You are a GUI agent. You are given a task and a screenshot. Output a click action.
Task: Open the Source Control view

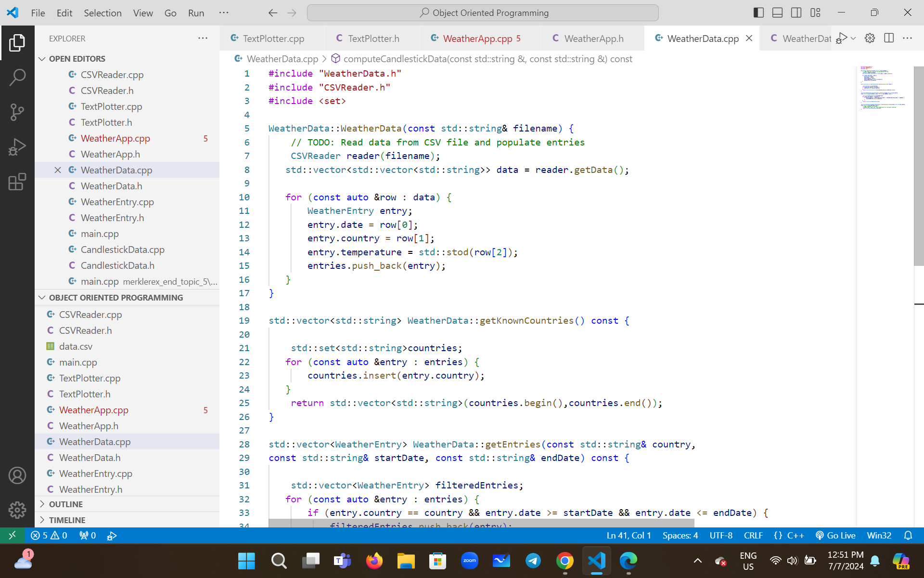coord(17,112)
